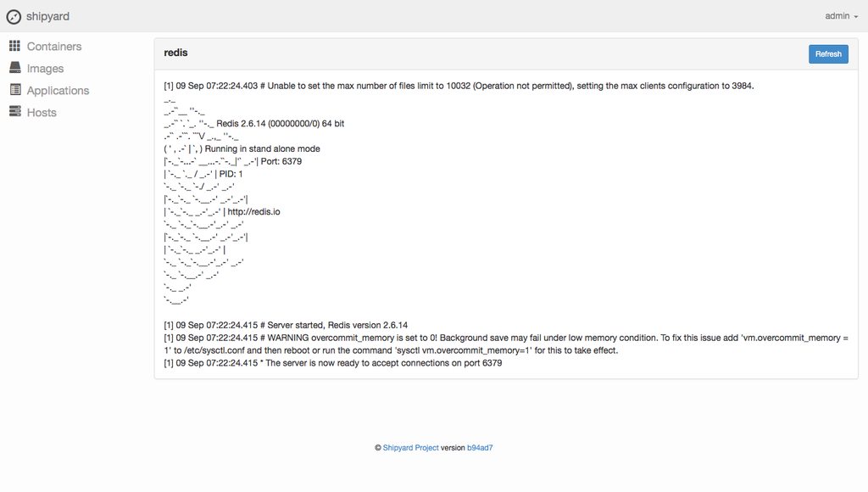Click the 'Port: 6379' log text

click(x=281, y=161)
